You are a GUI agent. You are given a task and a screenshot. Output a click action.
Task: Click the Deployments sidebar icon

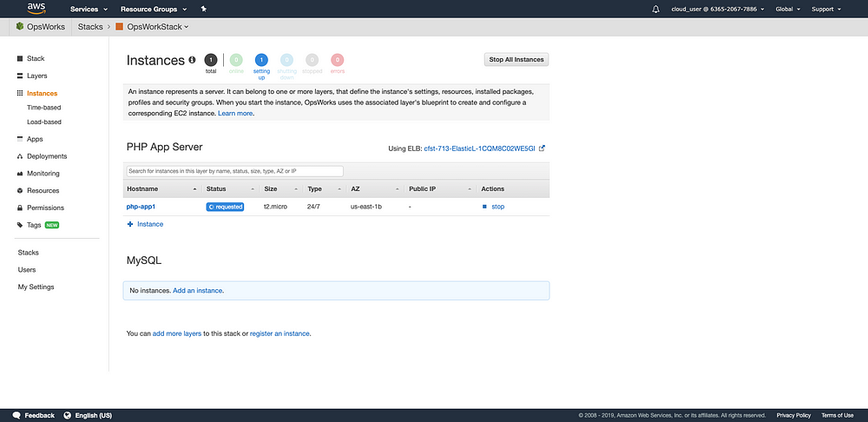(20, 156)
